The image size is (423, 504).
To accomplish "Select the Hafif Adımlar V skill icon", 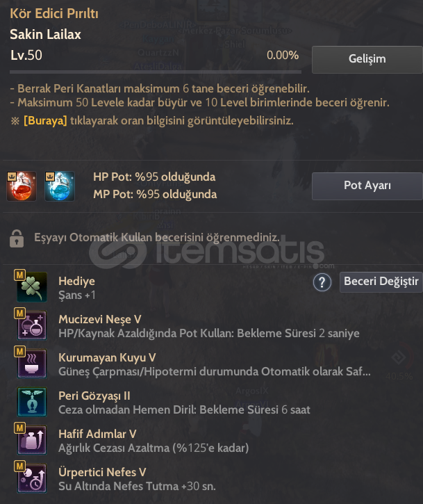I will (32, 440).
